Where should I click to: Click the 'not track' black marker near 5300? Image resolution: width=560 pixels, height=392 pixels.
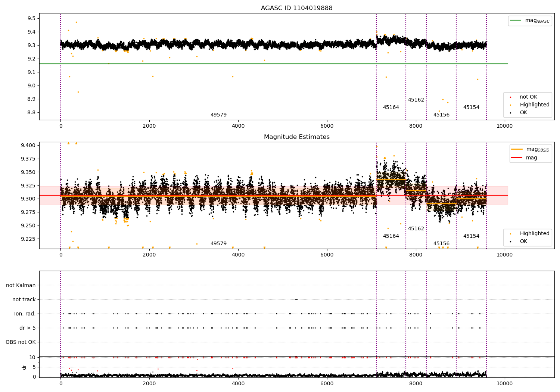coord(296,299)
